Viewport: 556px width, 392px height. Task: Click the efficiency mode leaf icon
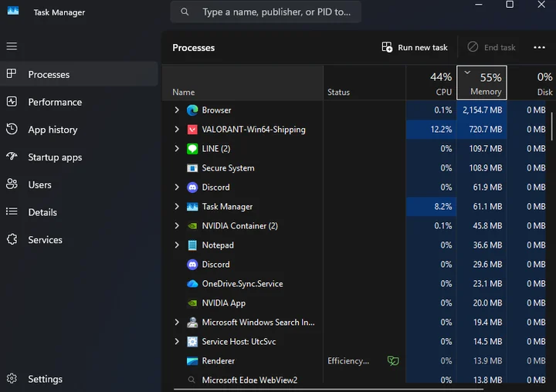pyautogui.click(x=393, y=361)
